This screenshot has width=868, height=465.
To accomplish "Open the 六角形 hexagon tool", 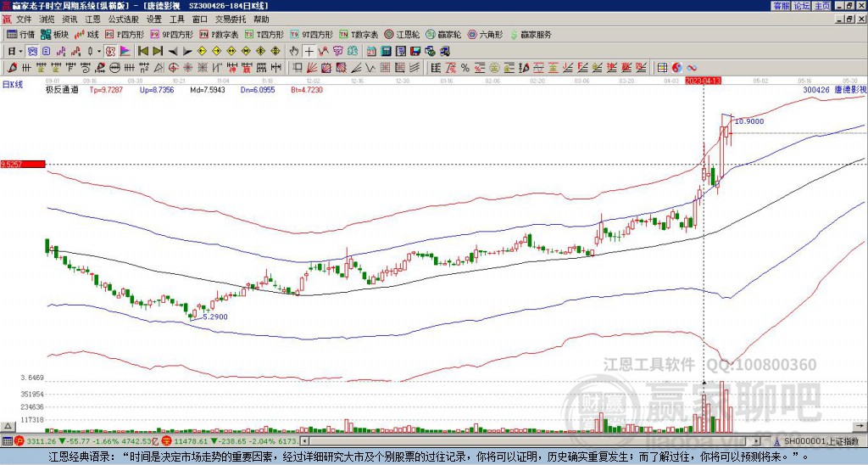I will (485, 34).
